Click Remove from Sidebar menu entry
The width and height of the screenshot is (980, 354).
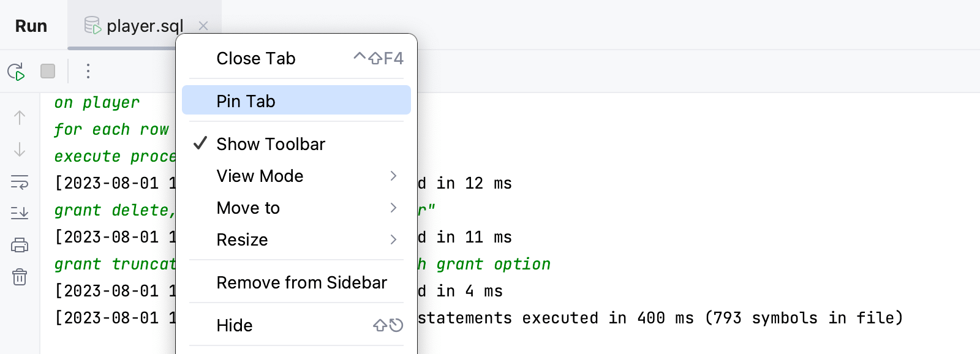[x=301, y=283]
